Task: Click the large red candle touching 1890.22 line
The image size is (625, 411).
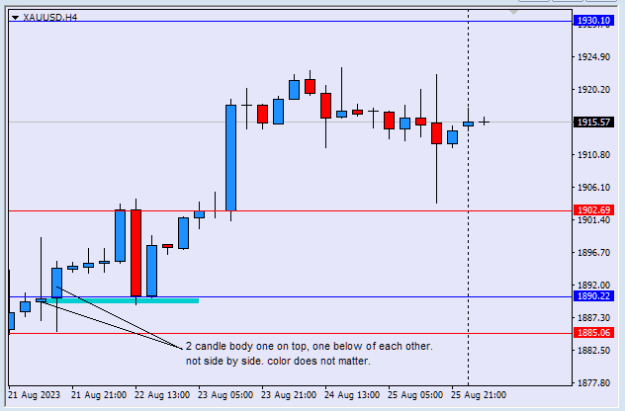Action: pos(136,253)
